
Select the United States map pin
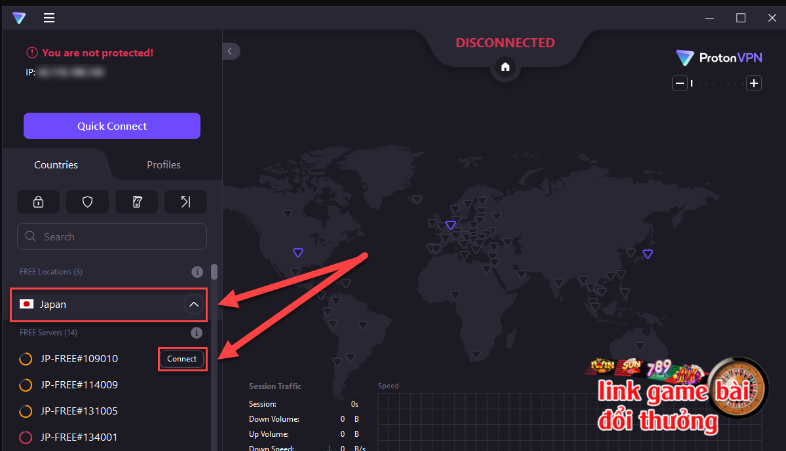[298, 253]
